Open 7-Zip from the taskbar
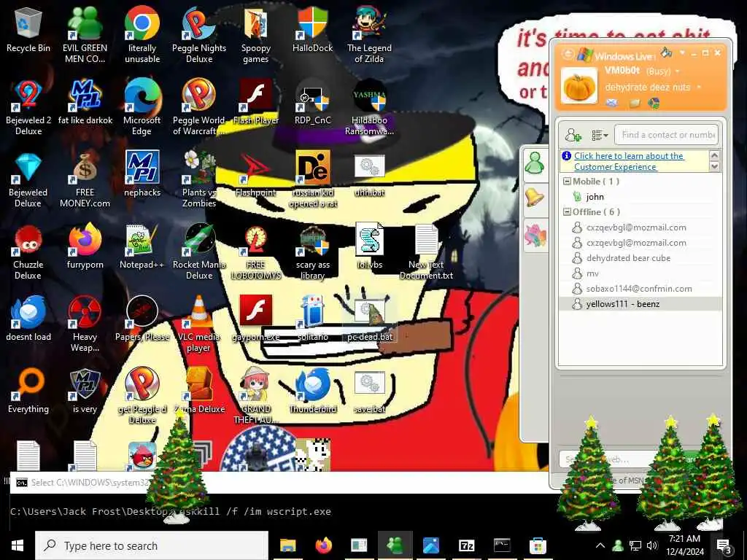 [x=466, y=545]
